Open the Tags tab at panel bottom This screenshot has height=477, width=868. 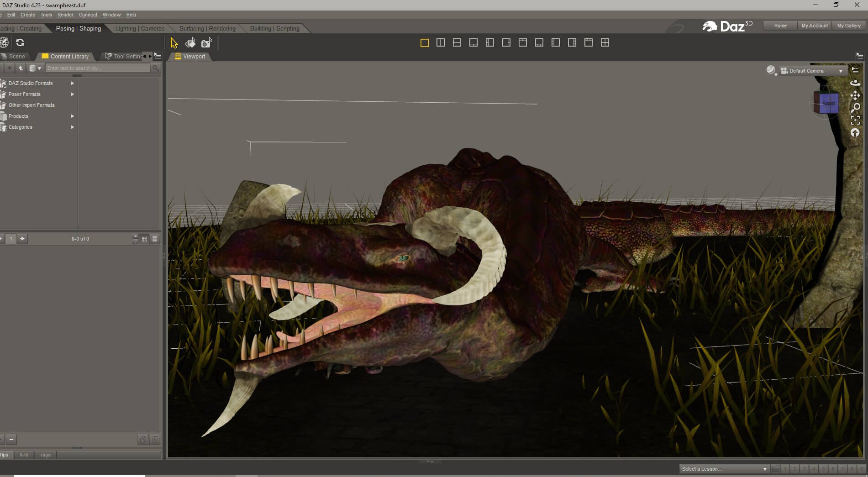pos(45,455)
